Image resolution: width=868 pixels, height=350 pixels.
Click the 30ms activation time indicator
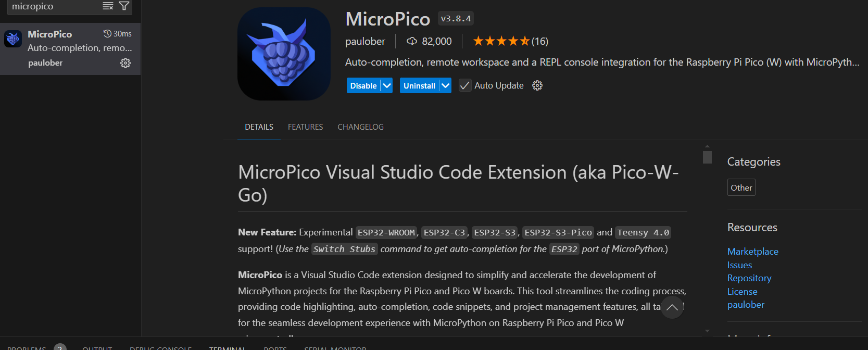pos(118,34)
